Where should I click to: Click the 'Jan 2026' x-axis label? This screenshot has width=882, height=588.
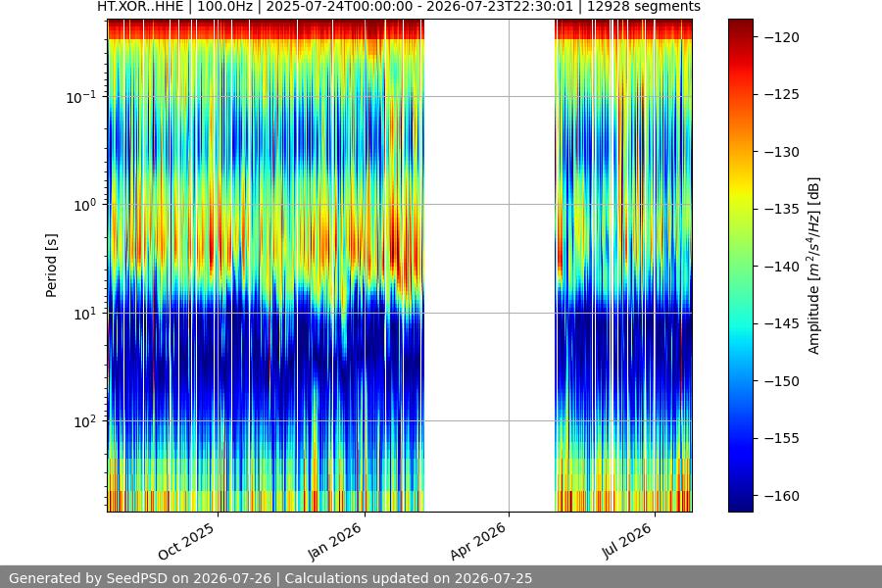point(335,541)
